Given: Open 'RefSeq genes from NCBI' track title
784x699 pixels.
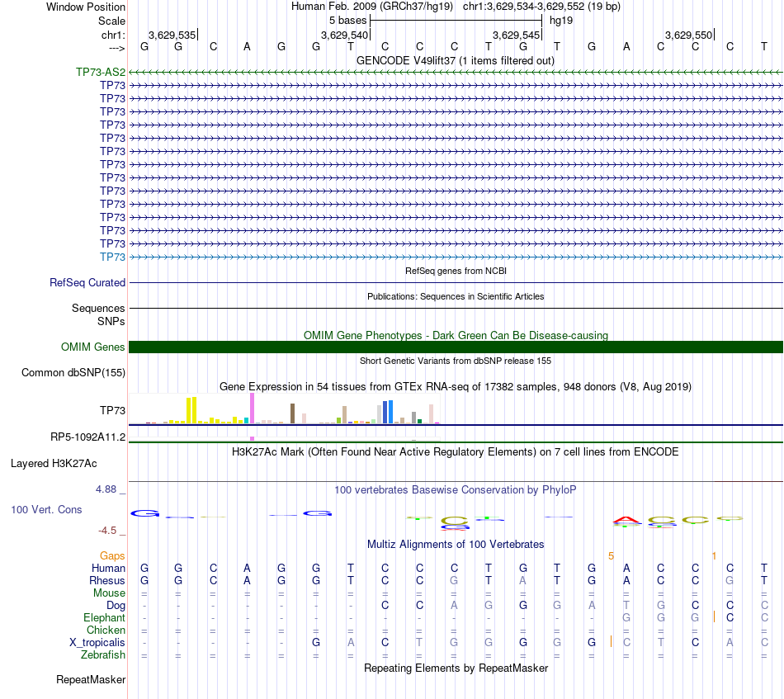Looking at the screenshot, I should click(x=456, y=271).
